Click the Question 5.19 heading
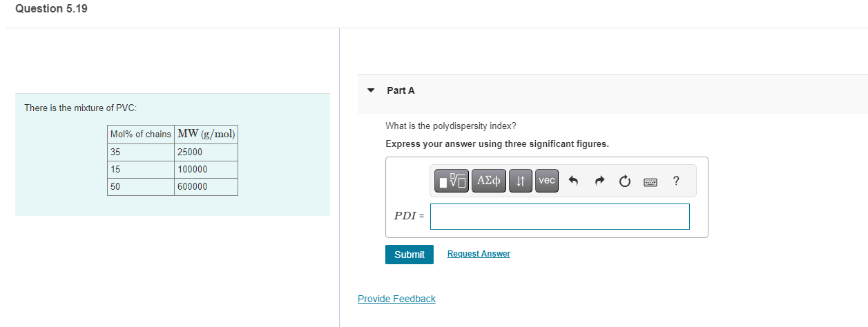Image resolution: width=868 pixels, height=327 pixels. coord(51,8)
